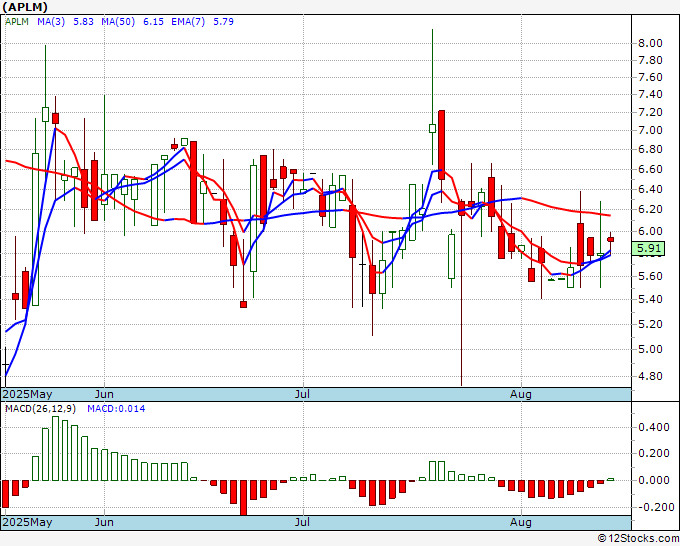Click the 5.60 price axis label

click(x=650, y=276)
